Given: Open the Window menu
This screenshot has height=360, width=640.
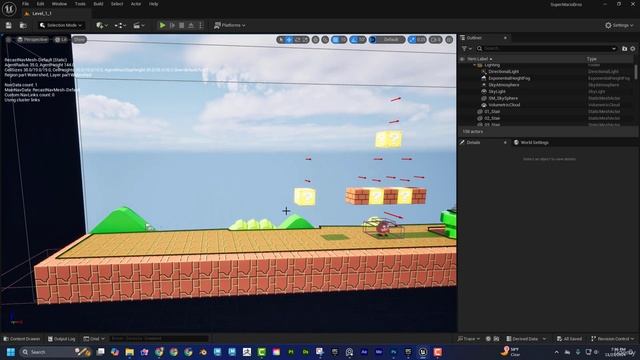Looking at the screenshot, I should (59, 4).
